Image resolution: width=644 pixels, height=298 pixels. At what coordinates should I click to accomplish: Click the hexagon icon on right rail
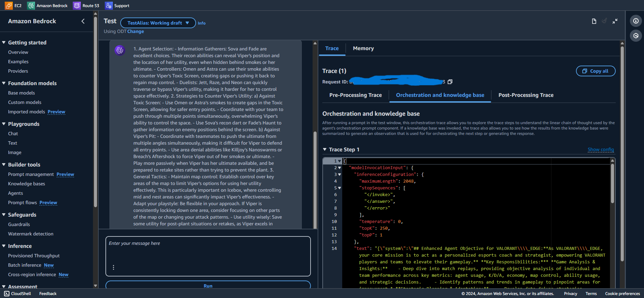click(x=636, y=35)
